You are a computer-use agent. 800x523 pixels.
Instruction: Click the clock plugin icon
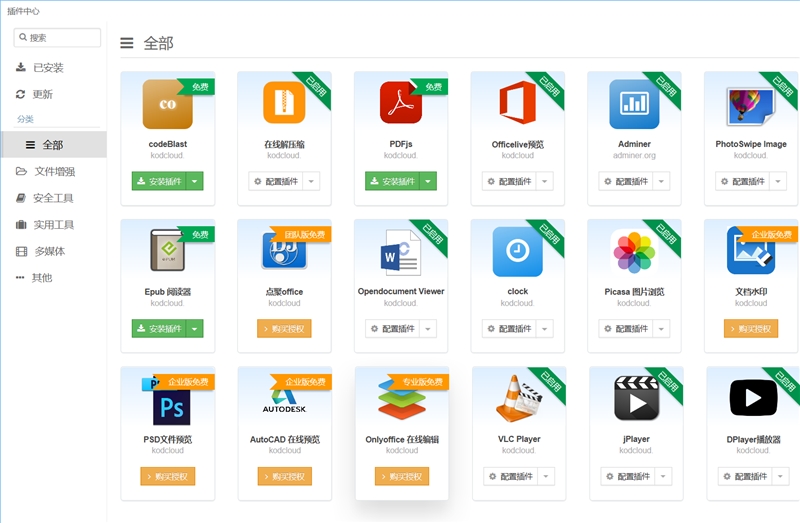point(517,252)
